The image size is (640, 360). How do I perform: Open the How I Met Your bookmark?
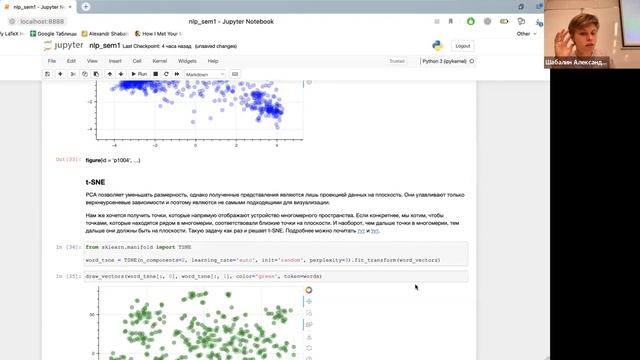[x=159, y=34]
